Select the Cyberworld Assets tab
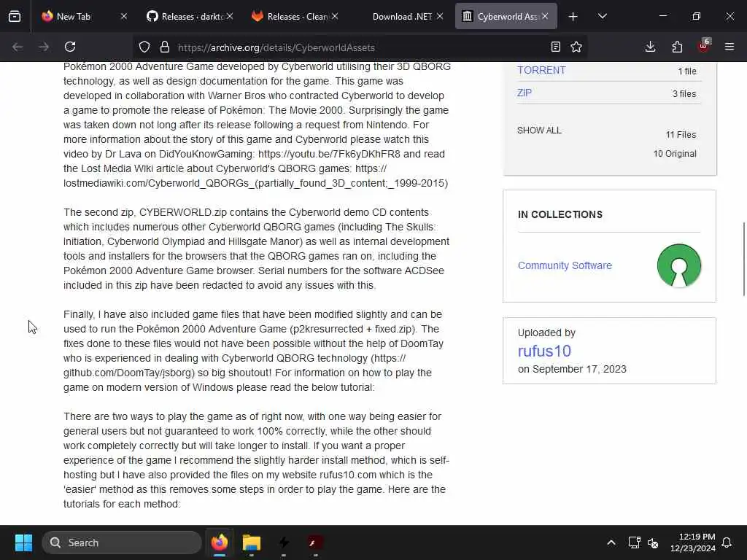Screen dimensions: 747x560 click(506, 16)
